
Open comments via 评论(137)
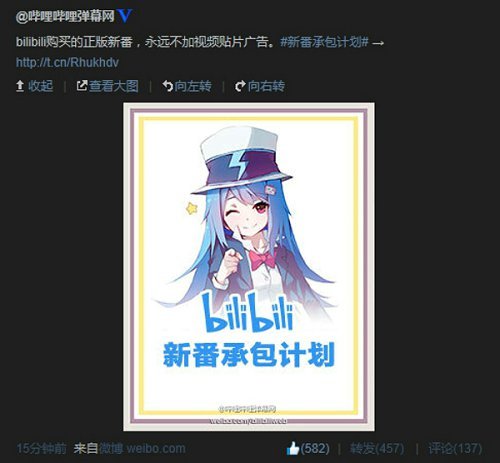[455, 448]
